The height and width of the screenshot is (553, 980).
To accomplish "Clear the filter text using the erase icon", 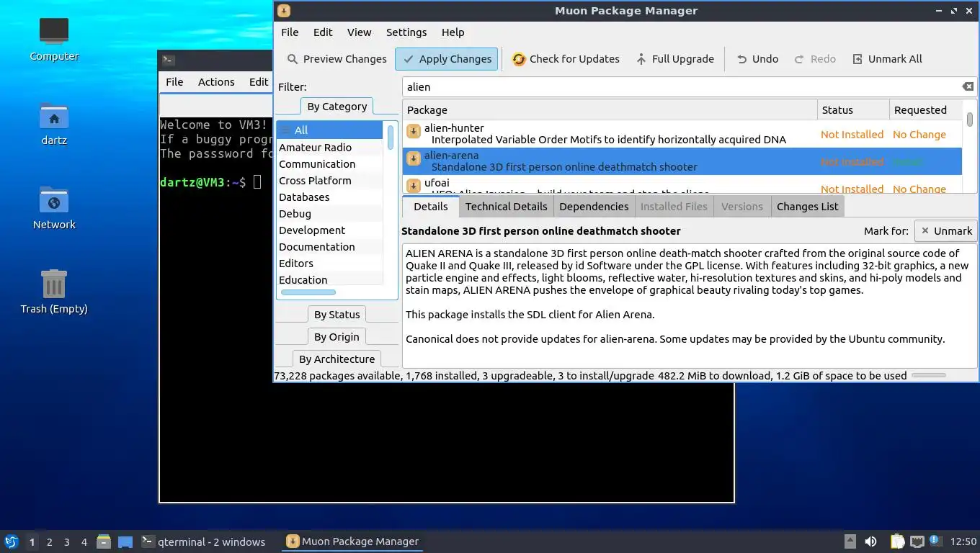I will pos(968,86).
